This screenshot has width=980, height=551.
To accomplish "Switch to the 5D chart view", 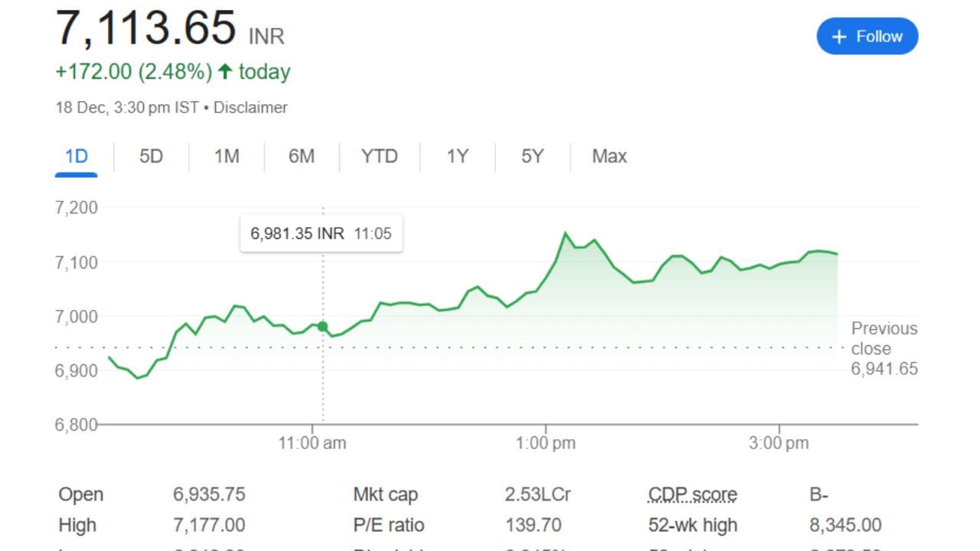I will coord(151,156).
